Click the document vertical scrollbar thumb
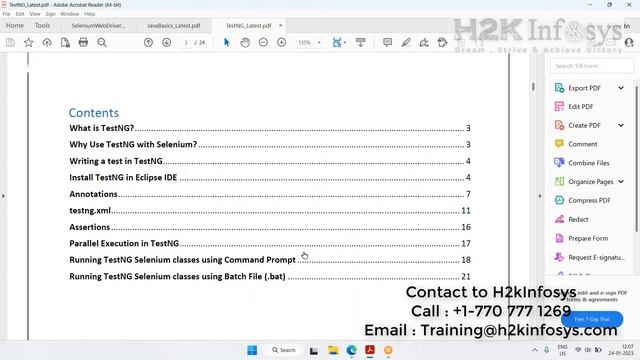The image size is (640, 360). (x=533, y=87)
